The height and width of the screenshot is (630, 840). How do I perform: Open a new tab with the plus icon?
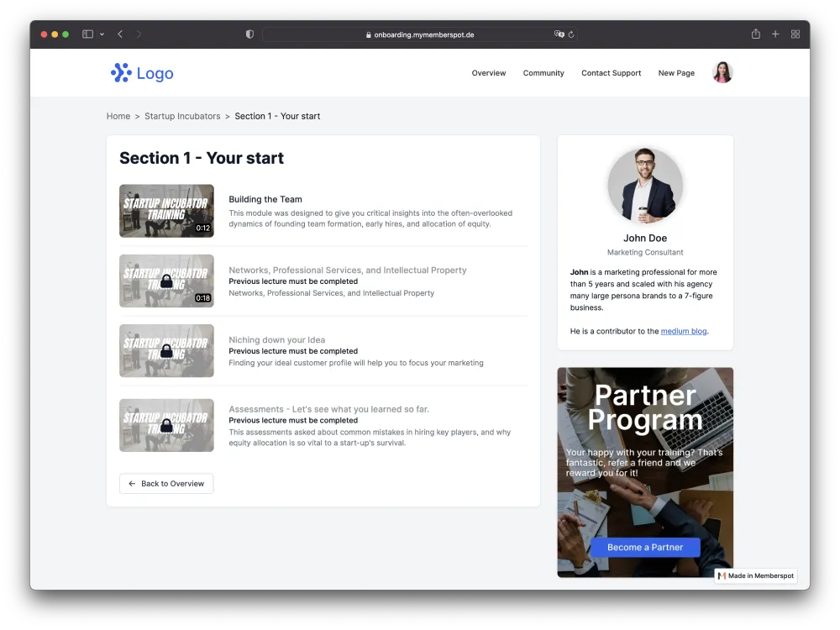pyautogui.click(x=775, y=34)
